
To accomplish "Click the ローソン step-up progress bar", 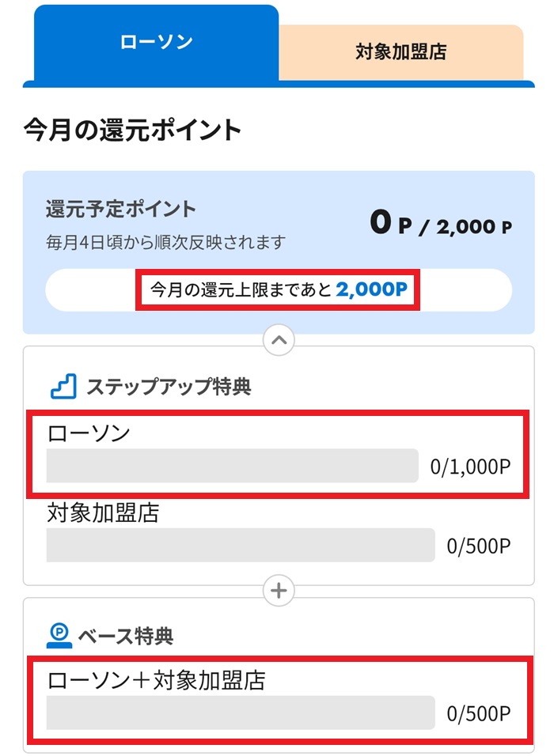I will [x=232, y=466].
